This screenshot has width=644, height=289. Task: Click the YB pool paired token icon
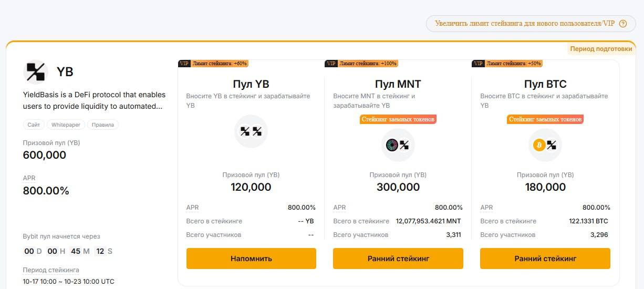[251, 131]
